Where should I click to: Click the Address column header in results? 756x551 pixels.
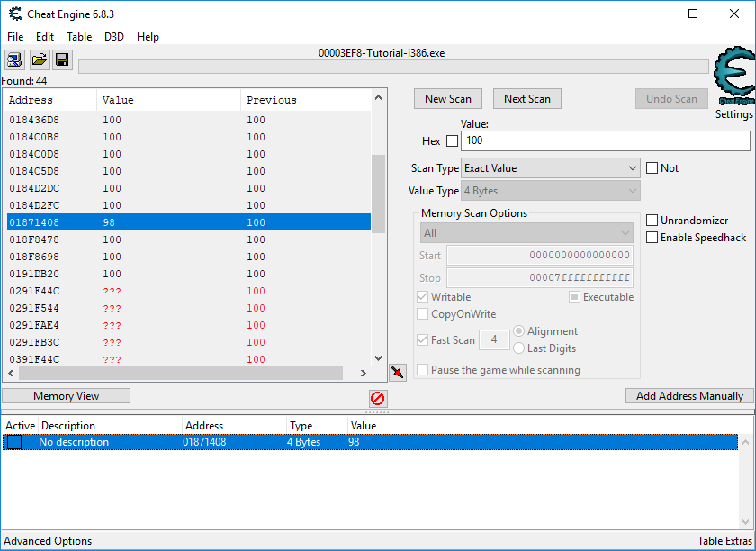(x=50, y=100)
